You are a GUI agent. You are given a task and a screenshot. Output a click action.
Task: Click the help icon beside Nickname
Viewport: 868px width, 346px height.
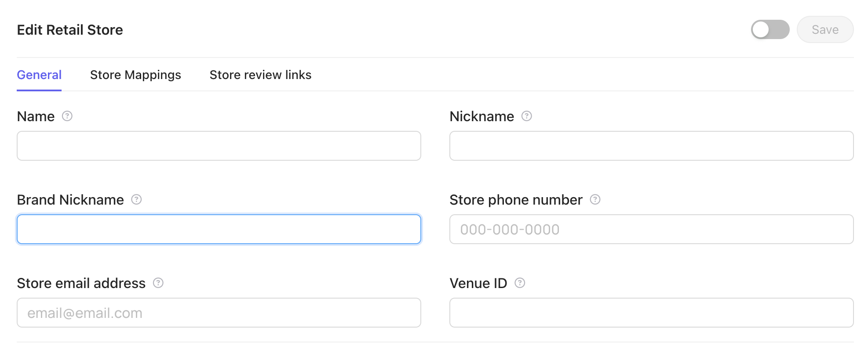click(526, 116)
